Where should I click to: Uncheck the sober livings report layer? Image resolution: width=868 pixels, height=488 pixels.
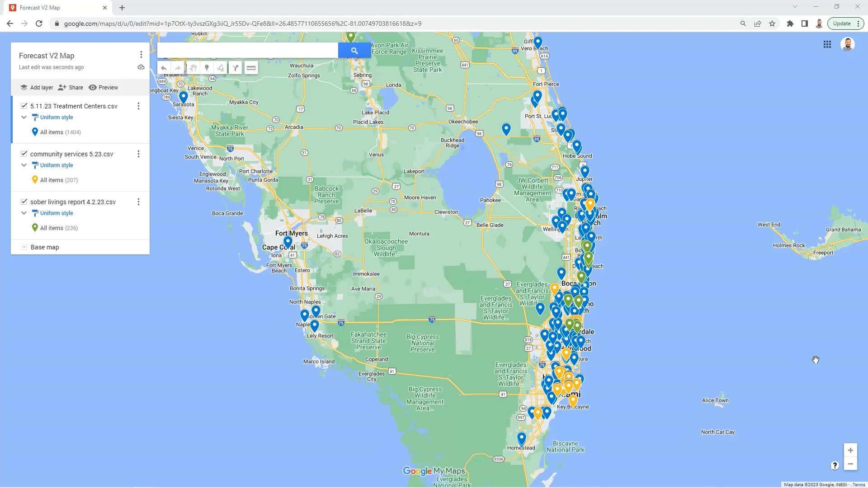(24, 202)
